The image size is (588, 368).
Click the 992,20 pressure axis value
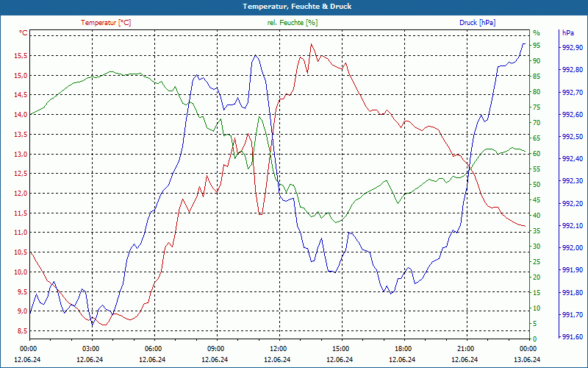[573, 204]
